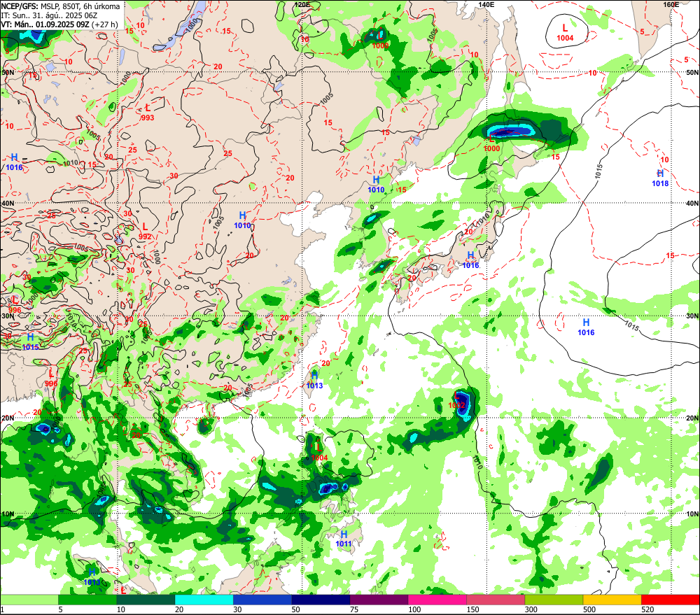Click the '75' value under the color scale
Image resolution: width=700 pixels, height=615 pixels.
[x=354, y=609]
